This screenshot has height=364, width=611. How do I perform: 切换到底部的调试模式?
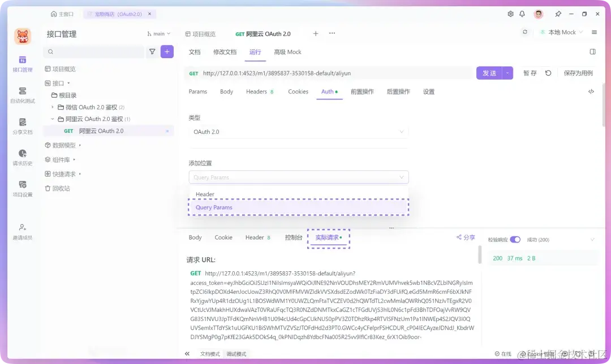pos(236,354)
